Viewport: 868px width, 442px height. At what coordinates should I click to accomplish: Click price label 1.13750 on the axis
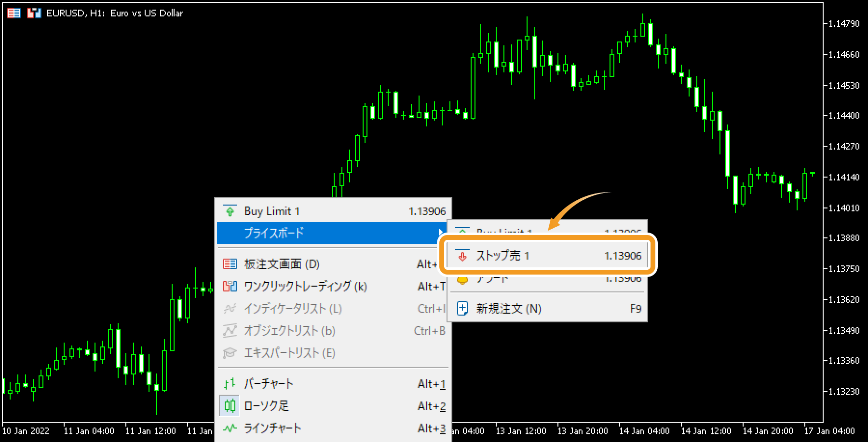coord(844,269)
